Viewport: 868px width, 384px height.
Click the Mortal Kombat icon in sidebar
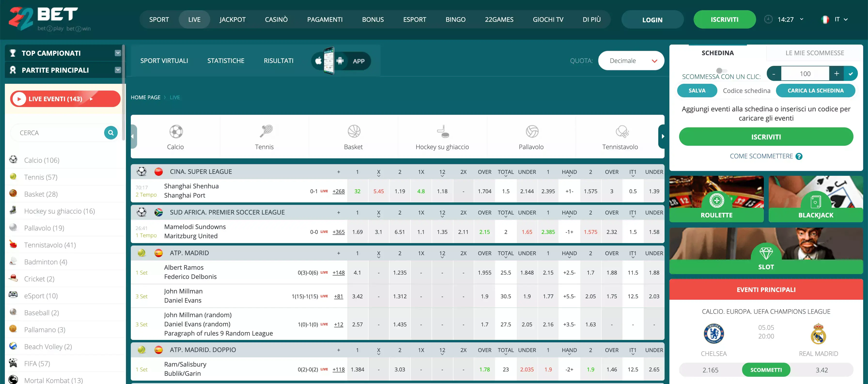(x=13, y=380)
